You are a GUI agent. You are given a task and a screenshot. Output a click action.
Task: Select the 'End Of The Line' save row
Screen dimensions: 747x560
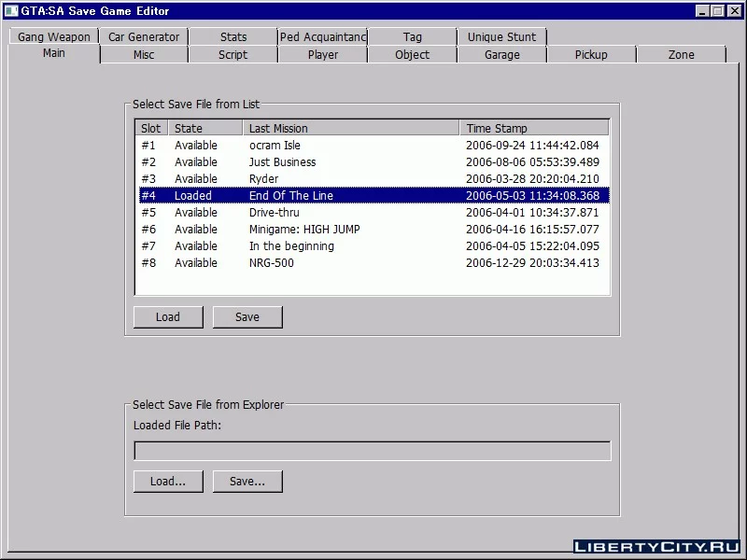pos(373,196)
